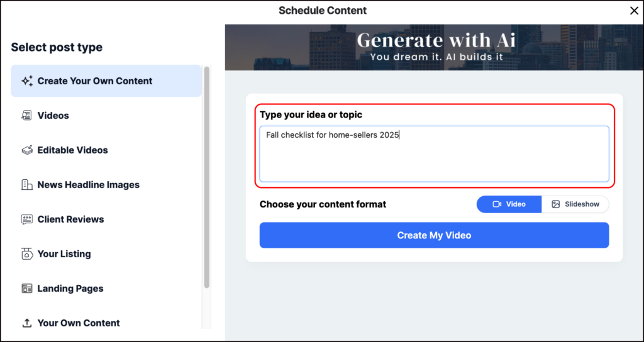Click the sparkle icon beside Create Your Own Content
This screenshot has height=342, width=644.
[27, 81]
